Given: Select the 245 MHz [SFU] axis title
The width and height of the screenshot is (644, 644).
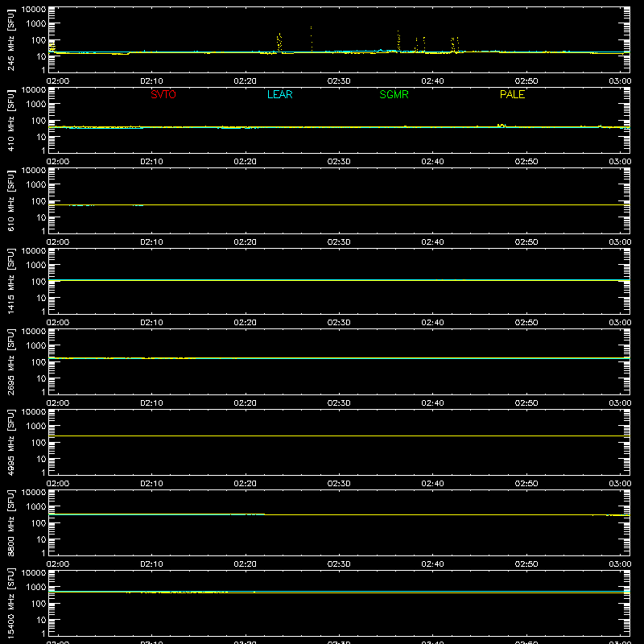Looking at the screenshot, I should [10, 39].
